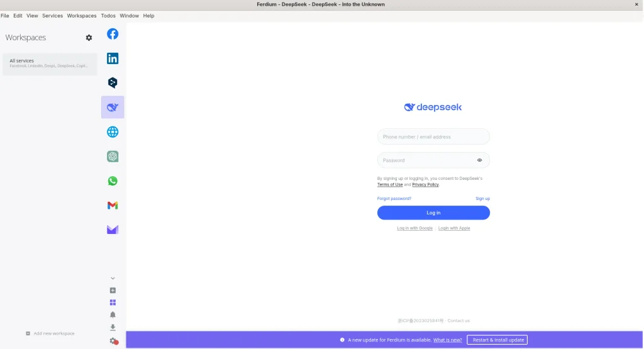This screenshot has width=644, height=349.
Task: Click the Log in button
Action: pos(433,213)
